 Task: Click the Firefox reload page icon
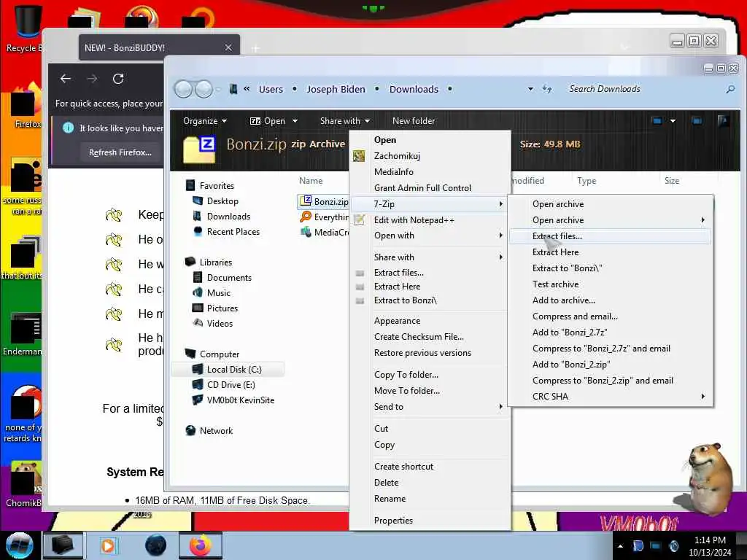coord(118,79)
